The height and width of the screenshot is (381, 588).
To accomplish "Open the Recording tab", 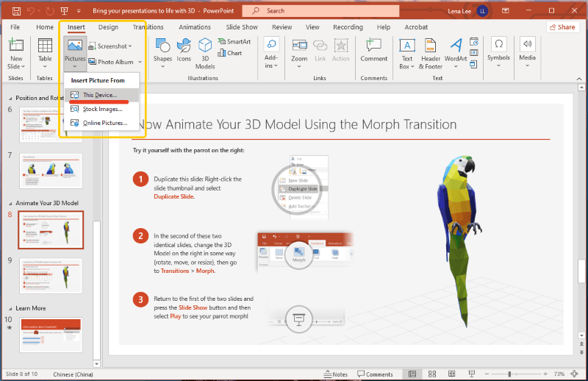I will (348, 27).
